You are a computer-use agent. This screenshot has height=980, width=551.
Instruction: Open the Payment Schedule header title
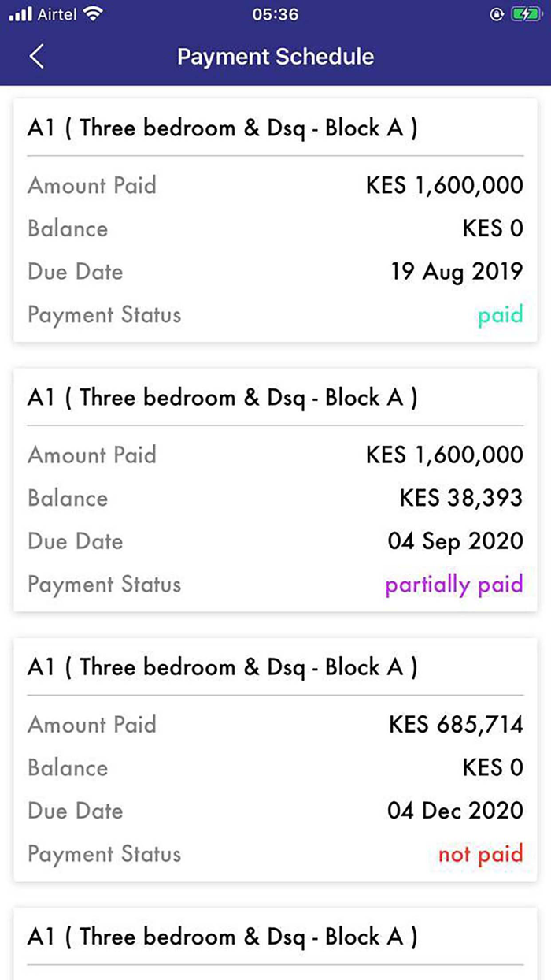coord(275,56)
